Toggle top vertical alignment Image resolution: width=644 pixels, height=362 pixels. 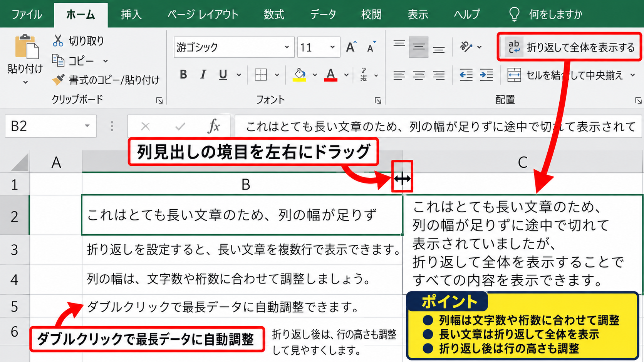399,43
